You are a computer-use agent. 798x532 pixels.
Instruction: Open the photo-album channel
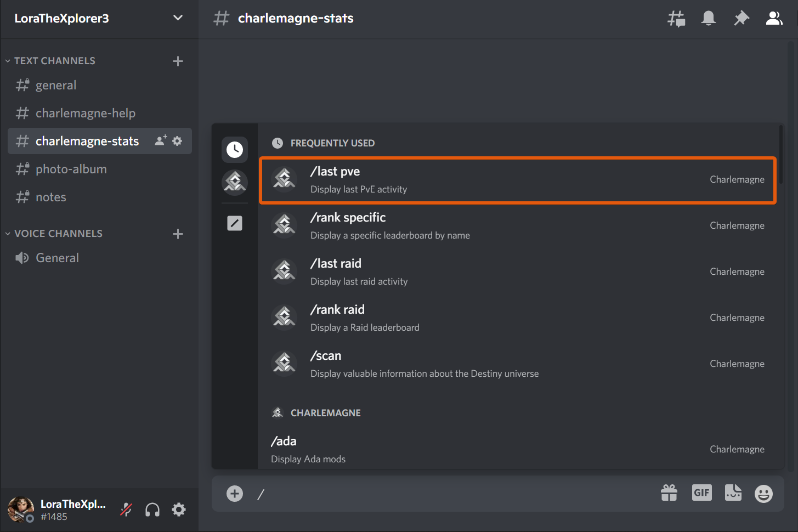100,169
